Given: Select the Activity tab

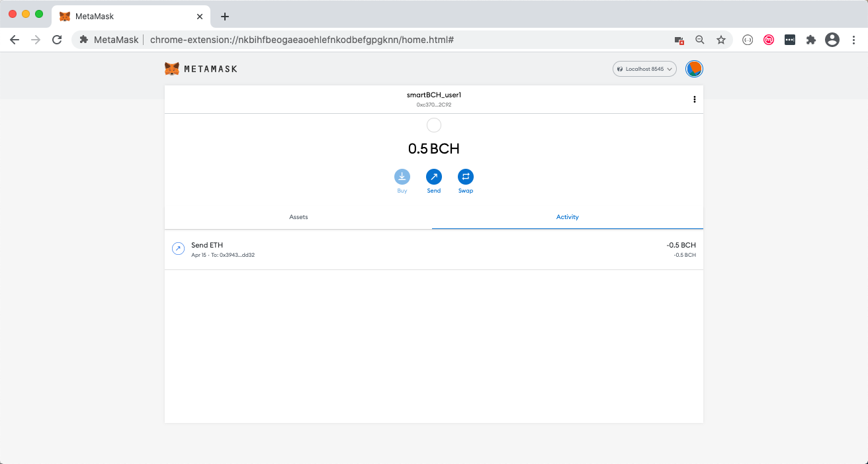Looking at the screenshot, I should pos(567,217).
